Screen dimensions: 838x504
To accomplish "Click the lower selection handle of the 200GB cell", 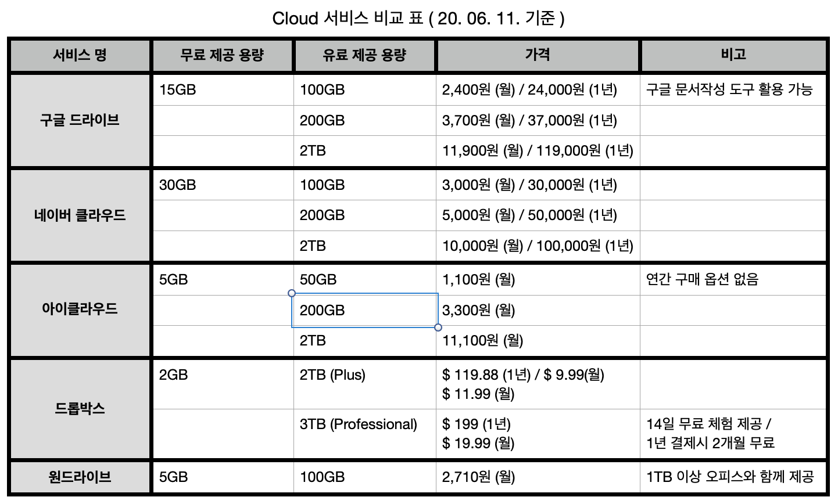I will [x=438, y=327].
